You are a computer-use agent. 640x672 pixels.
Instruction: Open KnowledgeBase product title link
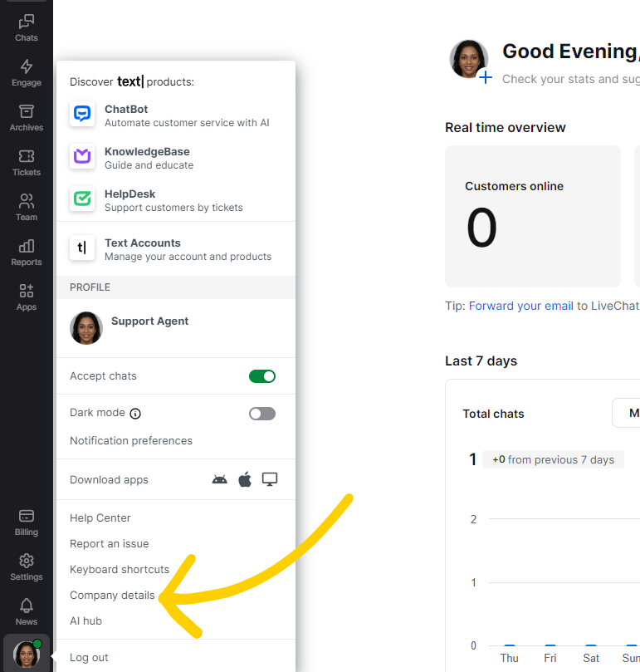point(147,151)
